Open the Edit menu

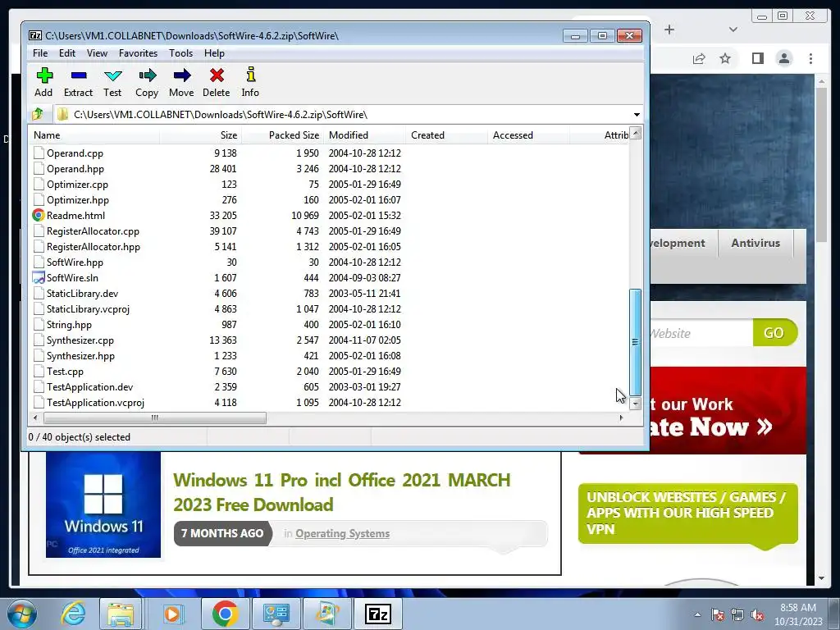(67, 53)
